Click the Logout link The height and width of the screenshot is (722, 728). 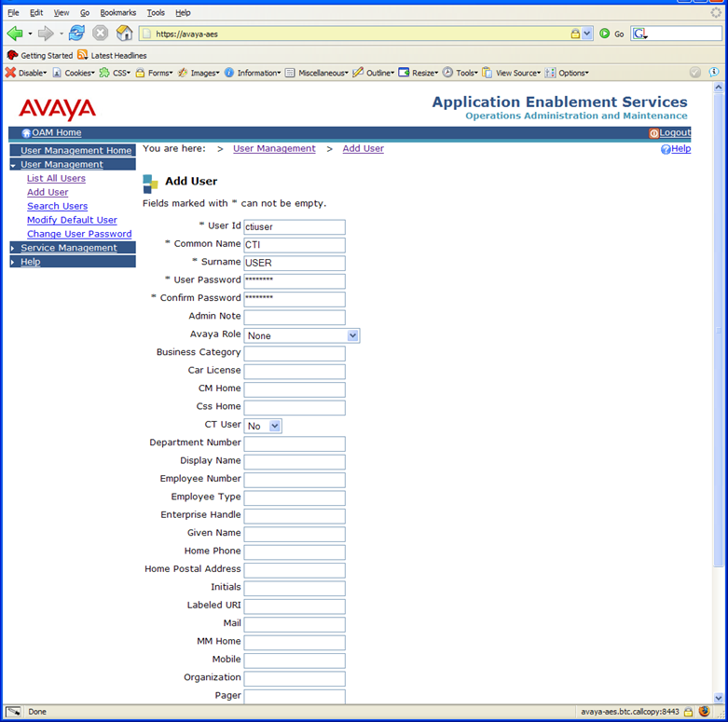tap(675, 132)
